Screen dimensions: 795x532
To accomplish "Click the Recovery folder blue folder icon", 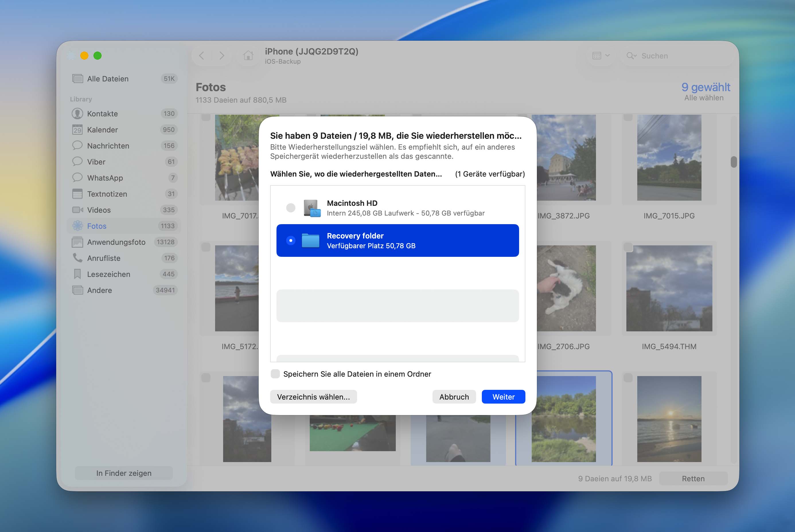I will [x=311, y=240].
